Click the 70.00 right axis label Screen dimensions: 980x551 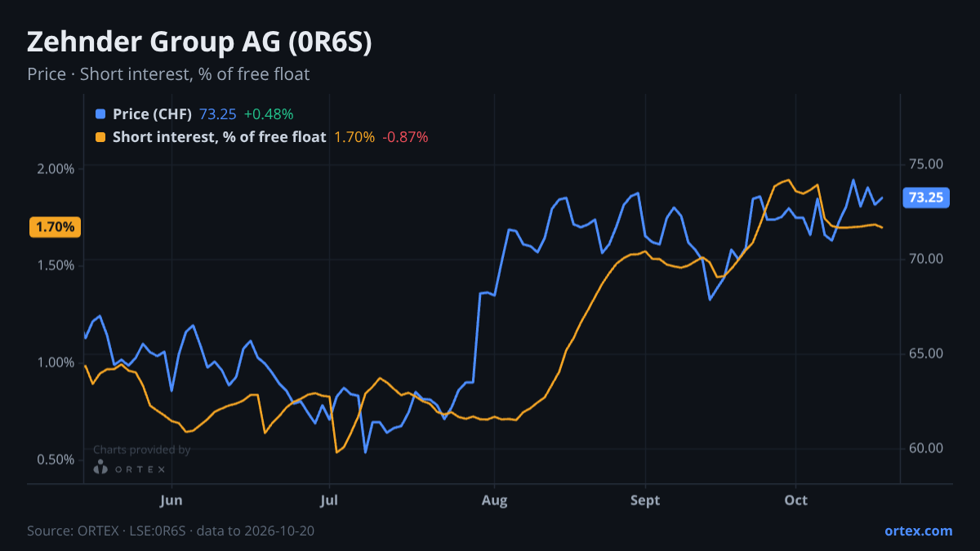(926, 259)
